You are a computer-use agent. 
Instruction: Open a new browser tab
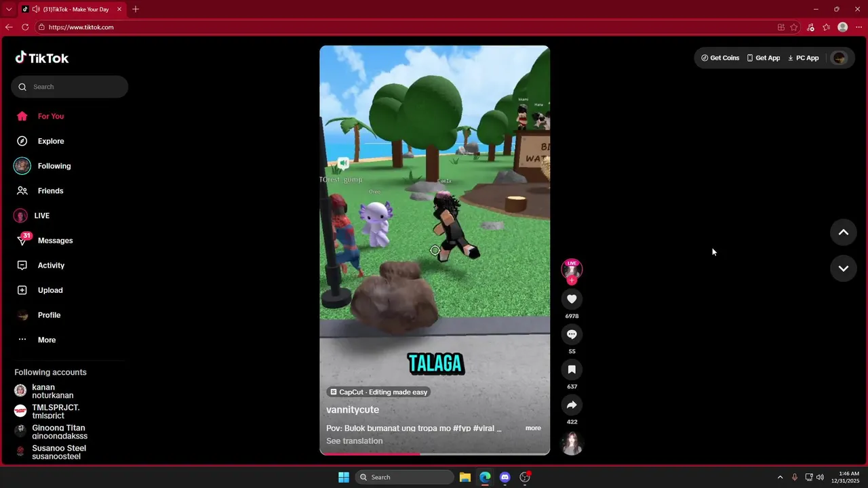pyautogui.click(x=136, y=9)
